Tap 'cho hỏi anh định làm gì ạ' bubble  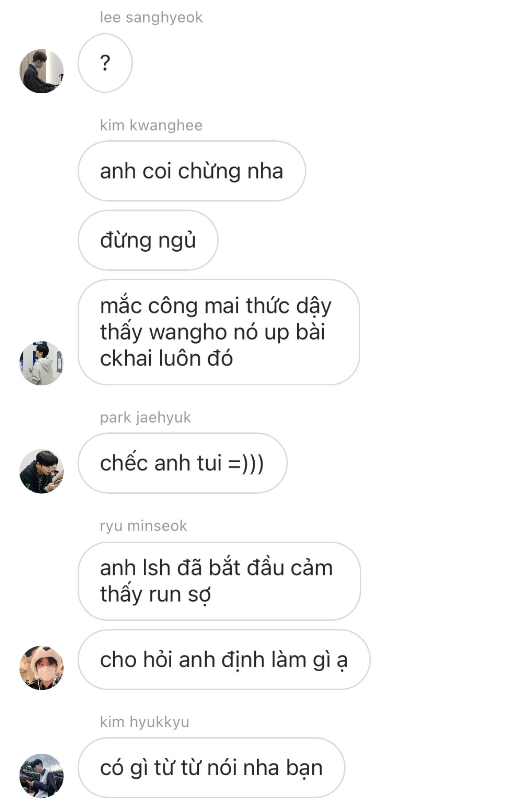[x=224, y=660]
